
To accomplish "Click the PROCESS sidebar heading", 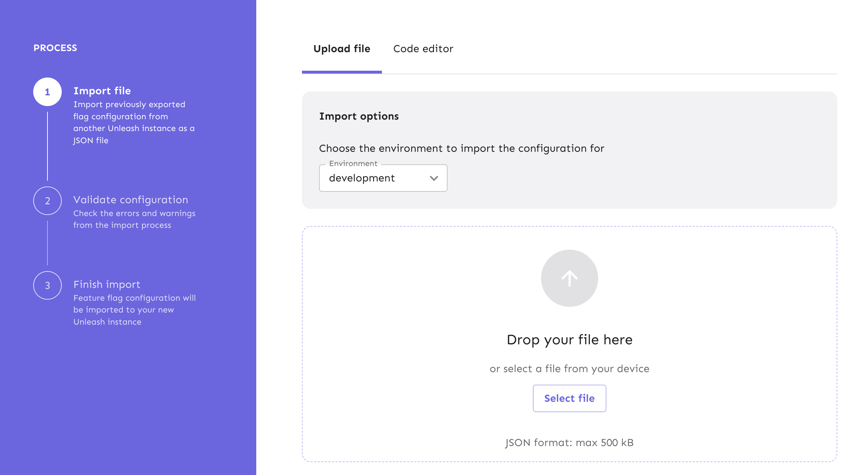I will click(x=55, y=47).
